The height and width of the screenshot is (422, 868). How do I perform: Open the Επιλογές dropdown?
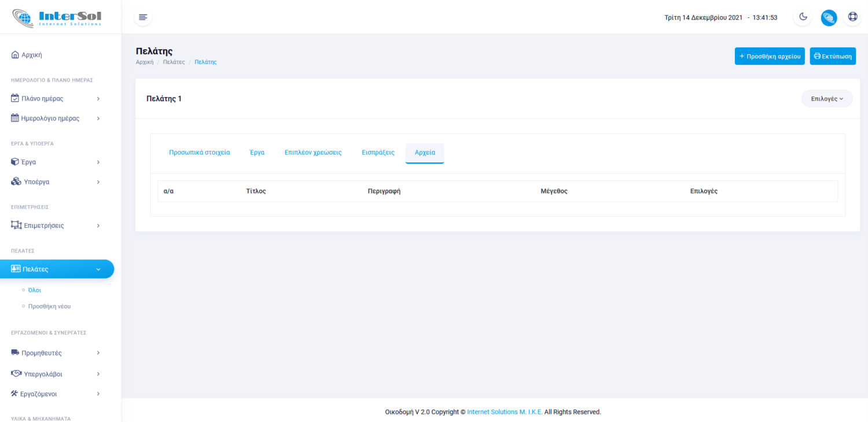click(826, 99)
